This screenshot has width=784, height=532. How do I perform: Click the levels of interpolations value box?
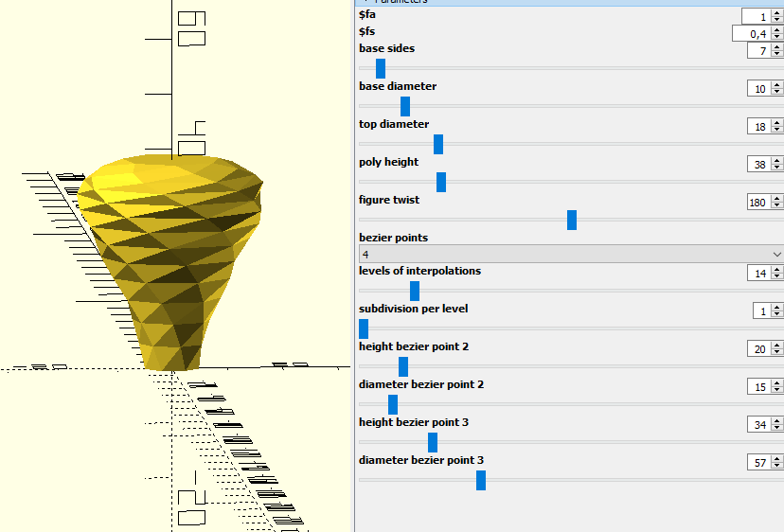(758, 273)
